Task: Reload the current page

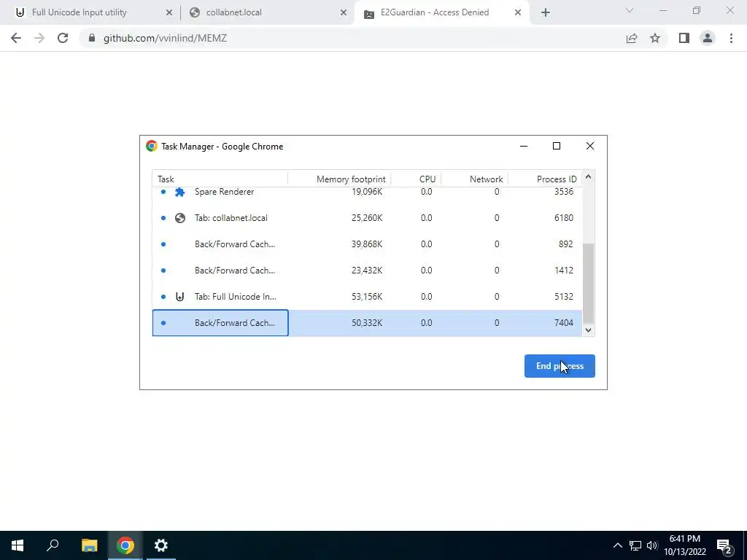Action: click(x=63, y=38)
